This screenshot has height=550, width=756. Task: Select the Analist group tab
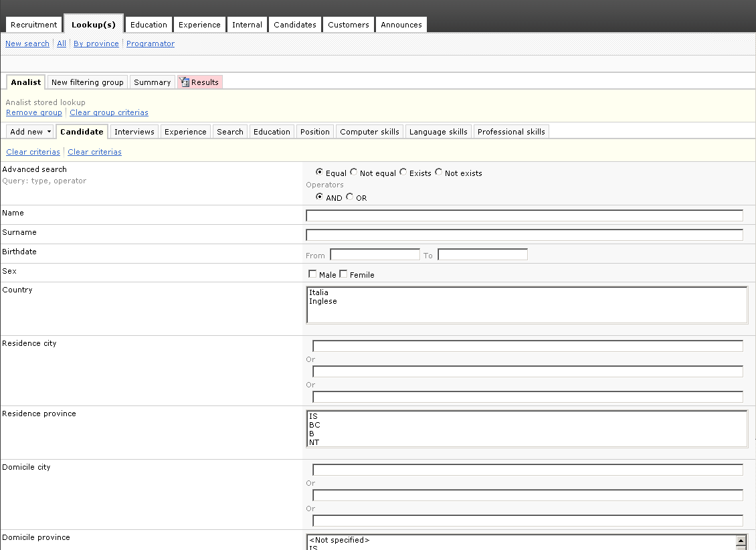click(x=26, y=82)
